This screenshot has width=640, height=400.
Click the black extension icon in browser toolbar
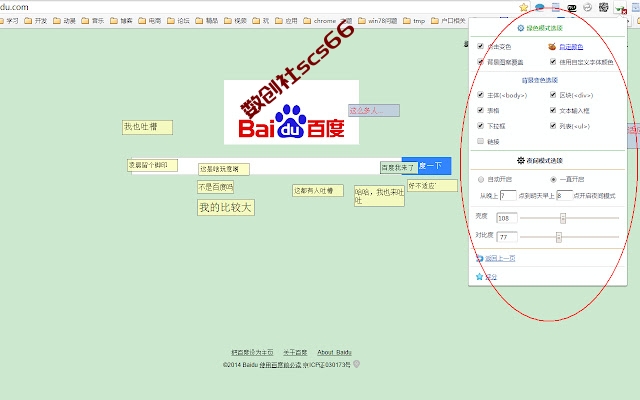571,7
